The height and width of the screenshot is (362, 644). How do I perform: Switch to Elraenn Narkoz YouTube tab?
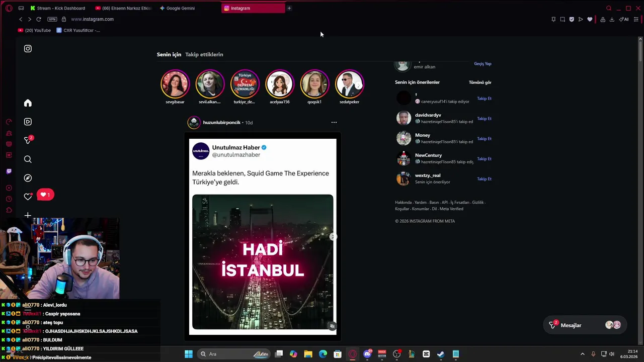point(123,8)
